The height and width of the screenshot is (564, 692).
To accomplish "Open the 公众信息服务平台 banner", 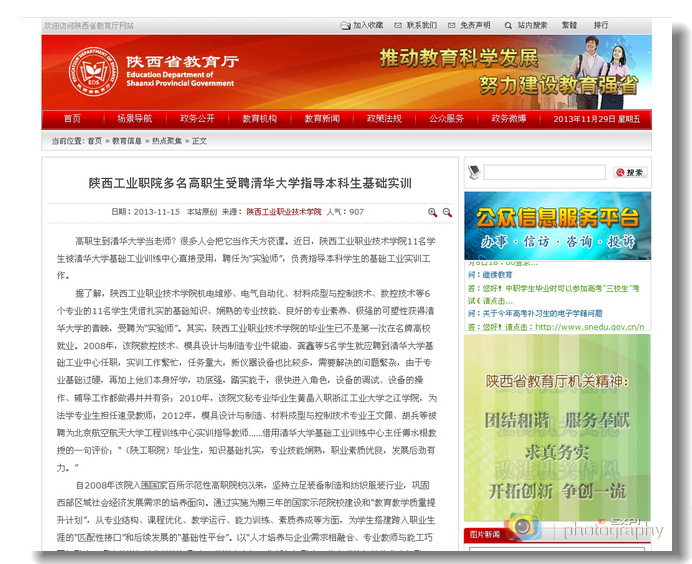I will tap(557, 227).
